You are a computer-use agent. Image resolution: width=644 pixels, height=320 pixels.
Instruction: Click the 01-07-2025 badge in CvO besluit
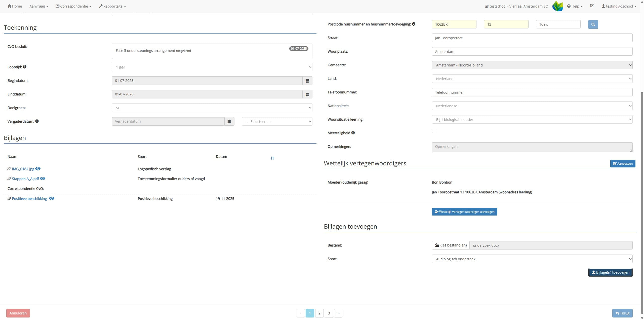[x=299, y=49]
